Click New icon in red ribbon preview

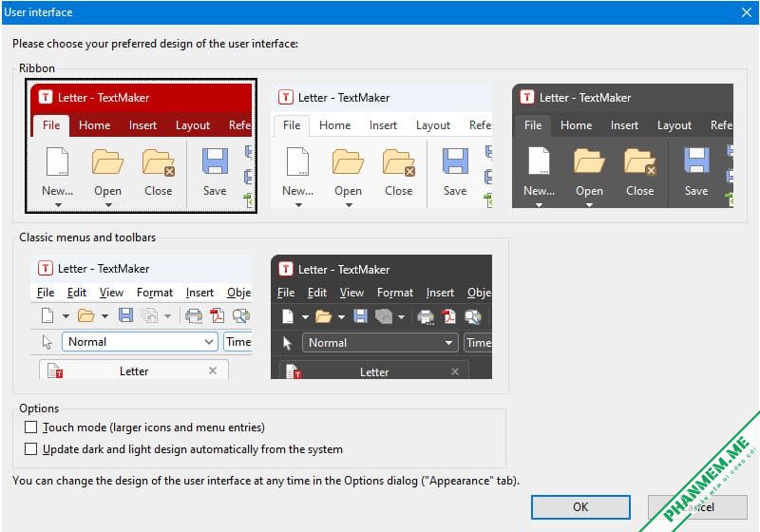[57, 161]
